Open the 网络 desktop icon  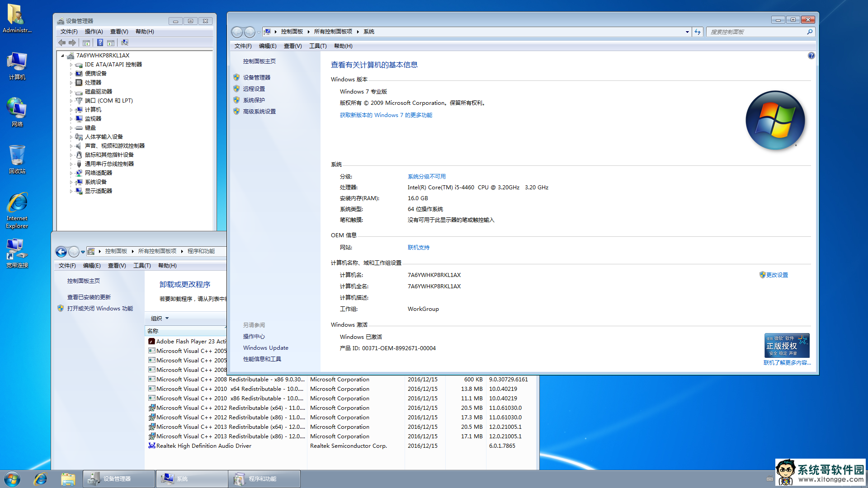coord(17,112)
